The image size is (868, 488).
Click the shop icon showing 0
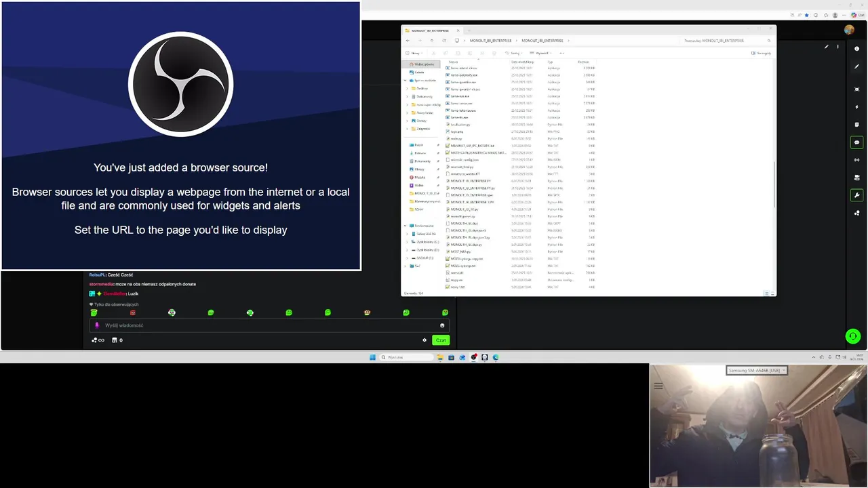118,340
